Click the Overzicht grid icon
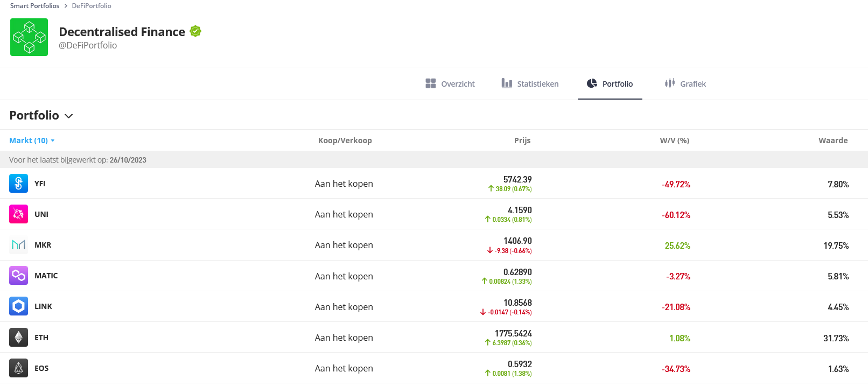Screen dimensions: 868x386 pos(431,83)
